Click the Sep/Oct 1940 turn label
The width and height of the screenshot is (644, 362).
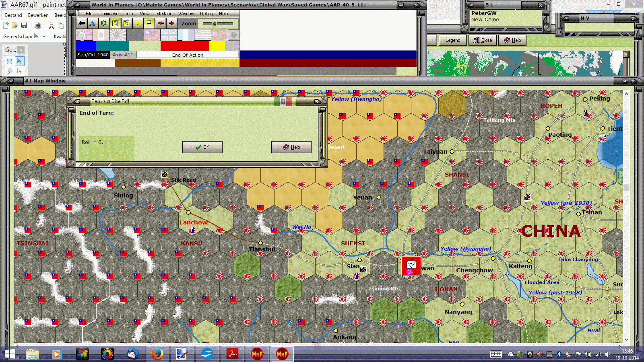click(93, 55)
